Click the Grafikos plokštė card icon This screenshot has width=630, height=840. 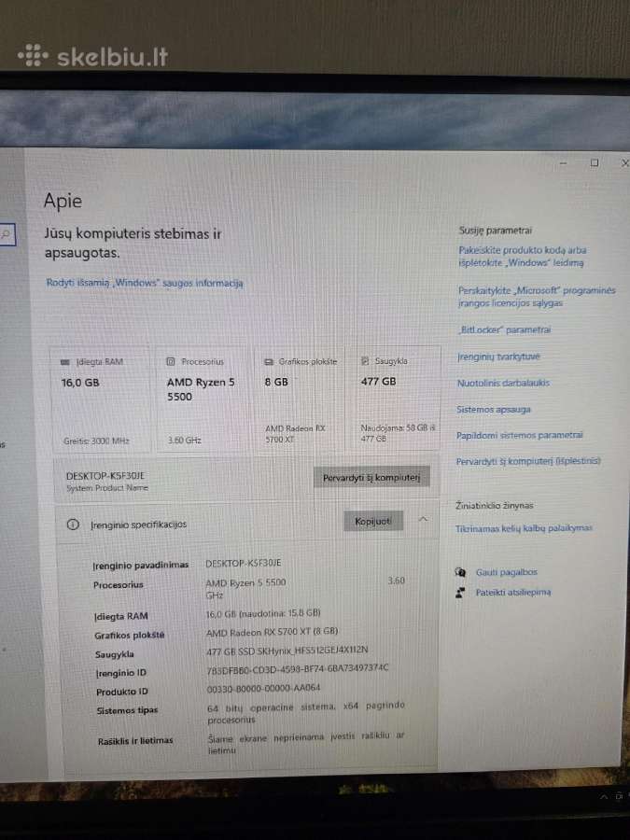[269, 361]
